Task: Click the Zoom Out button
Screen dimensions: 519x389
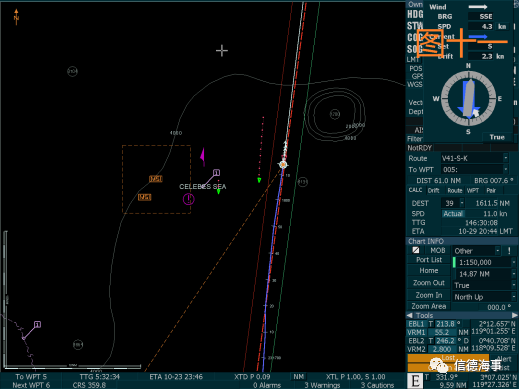Action: pos(429,283)
